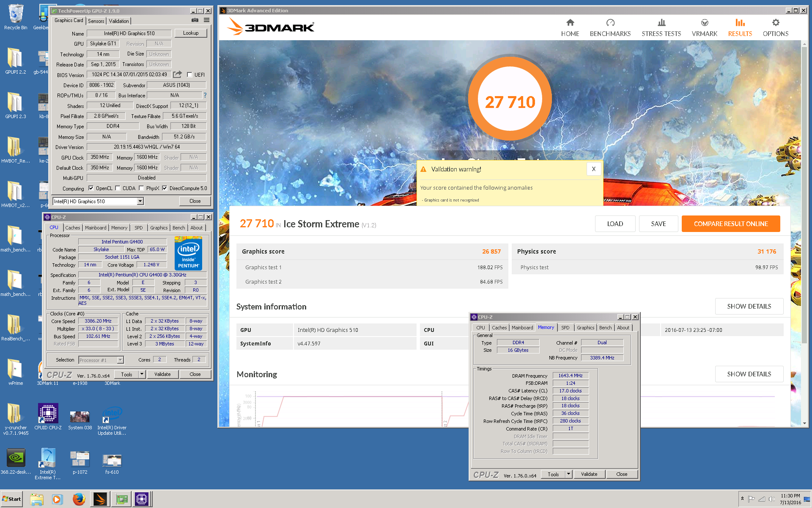Toggle the CUDA checkbox
The width and height of the screenshot is (812, 508).
tap(118, 188)
